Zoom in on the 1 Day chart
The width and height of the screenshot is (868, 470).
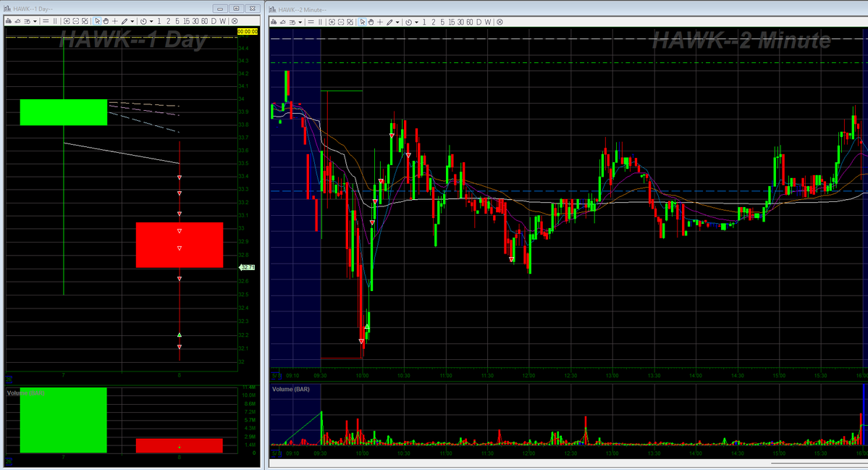67,21
